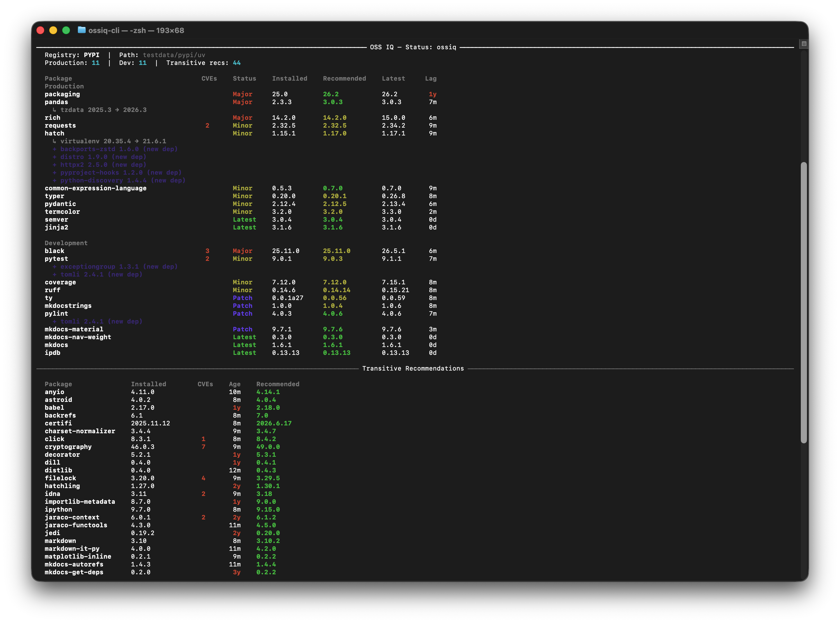Click recommended '2026.6.17' for certifi

(274, 423)
